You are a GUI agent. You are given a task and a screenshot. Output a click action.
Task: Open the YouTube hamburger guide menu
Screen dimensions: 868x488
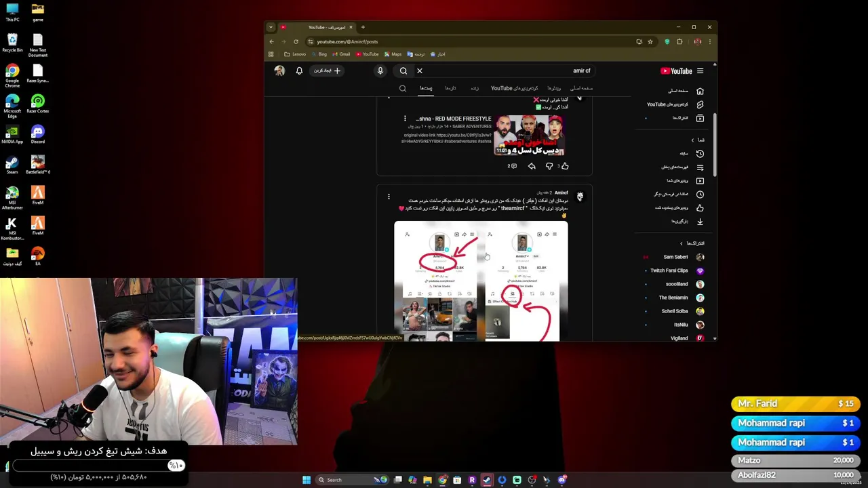pyautogui.click(x=700, y=70)
